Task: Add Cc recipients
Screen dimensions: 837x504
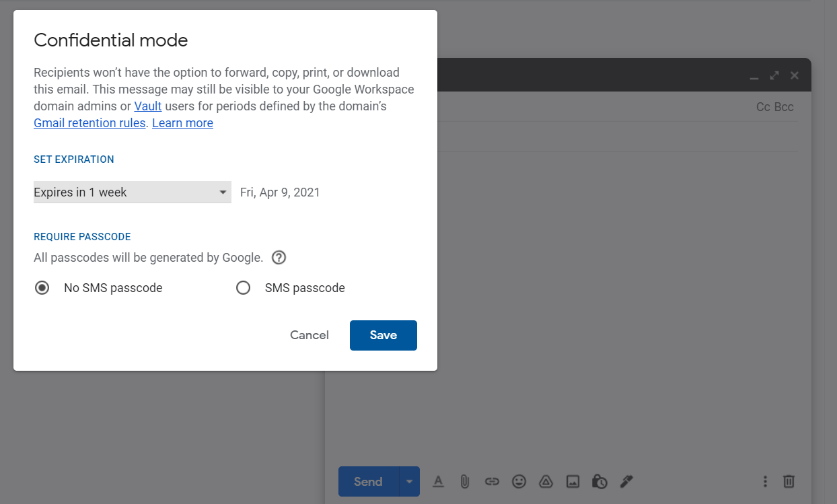Action: [x=763, y=107]
